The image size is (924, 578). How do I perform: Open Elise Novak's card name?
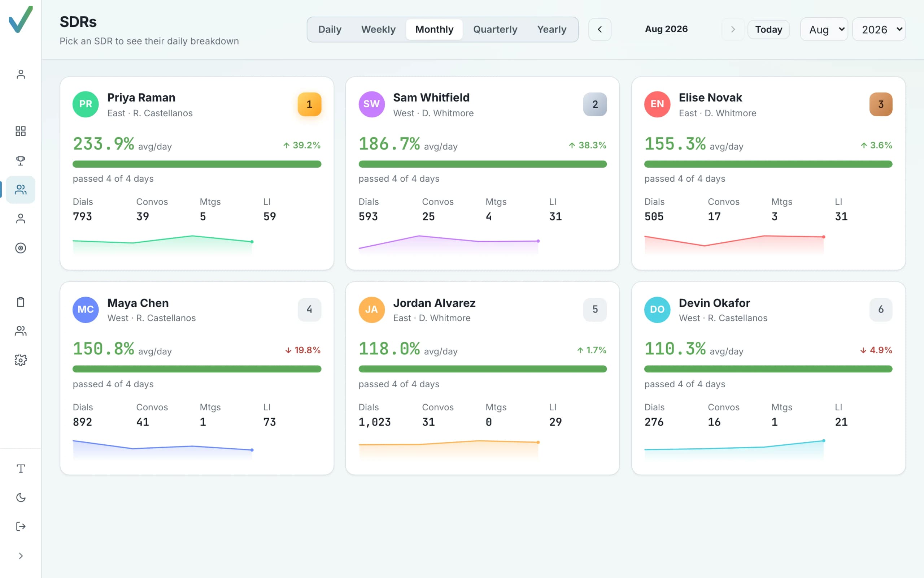point(710,98)
